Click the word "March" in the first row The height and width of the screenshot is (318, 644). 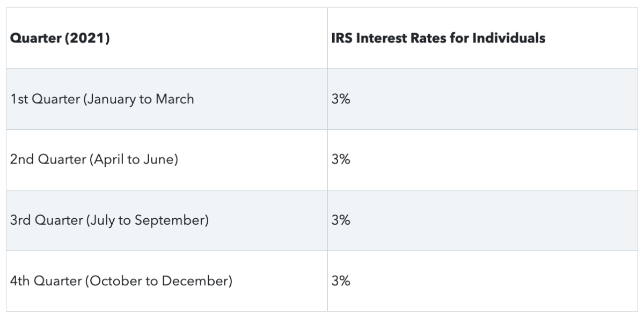174,99
